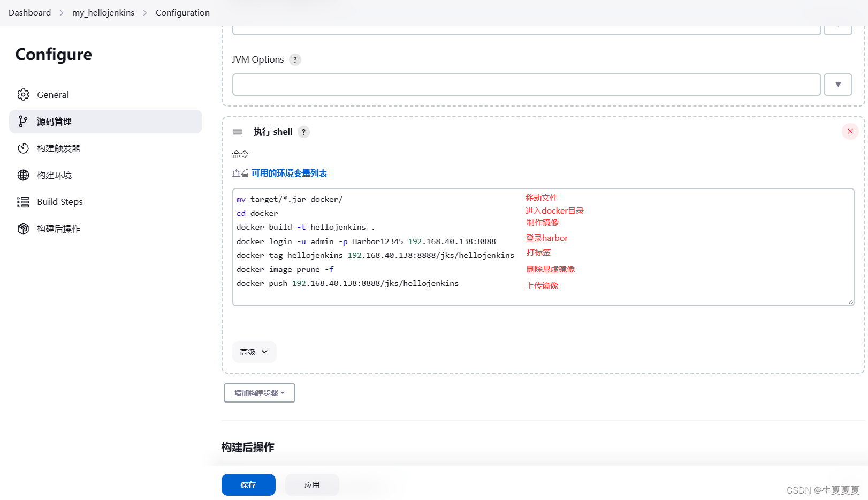
Task: Open 可用的环境变量列表 link
Action: [290, 173]
